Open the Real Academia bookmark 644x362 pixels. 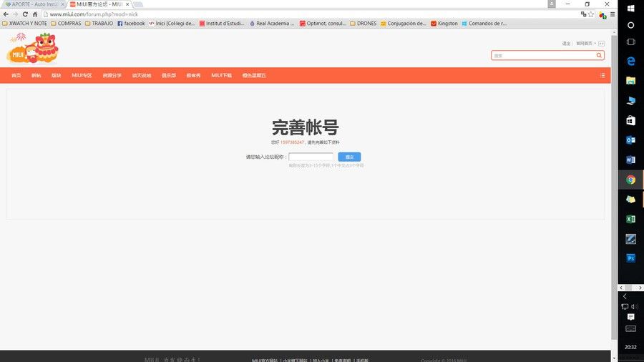coord(272,24)
